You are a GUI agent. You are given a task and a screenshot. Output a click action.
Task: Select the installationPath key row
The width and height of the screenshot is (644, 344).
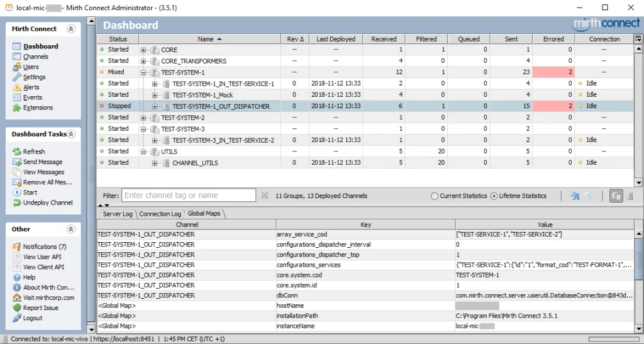click(x=365, y=316)
